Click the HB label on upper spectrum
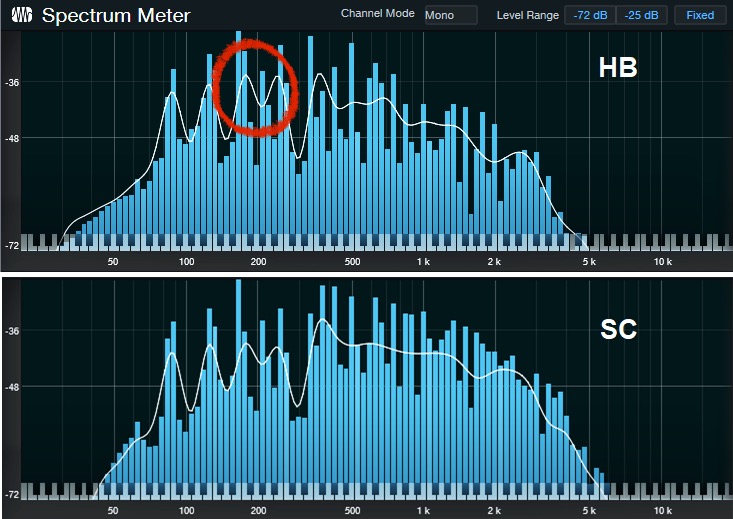Screen dimensions: 733x519 tap(618, 68)
